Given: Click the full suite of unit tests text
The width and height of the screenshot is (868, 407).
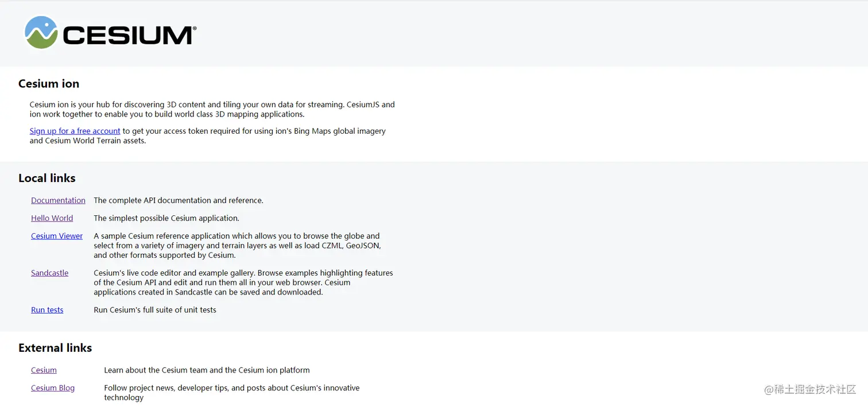Looking at the screenshot, I should 155,310.
